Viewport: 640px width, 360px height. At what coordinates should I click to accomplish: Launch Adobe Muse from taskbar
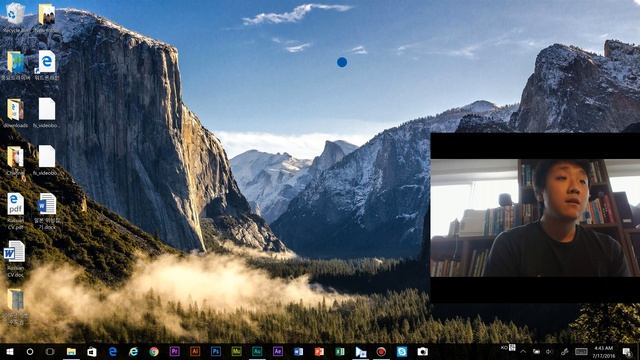click(236, 351)
